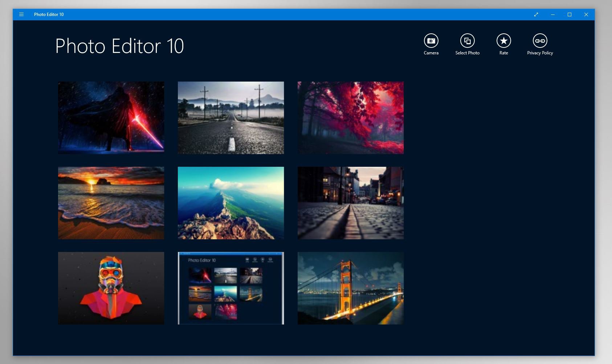The image size is (612, 364).
Task: Choose the sunset beach waves photo
Action: click(111, 203)
